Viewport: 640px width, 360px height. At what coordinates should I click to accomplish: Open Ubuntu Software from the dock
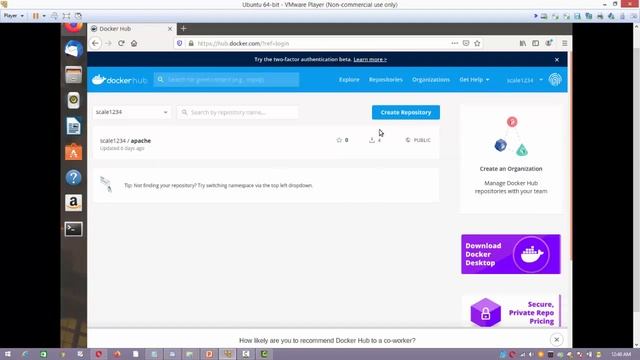[x=73, y=152]
